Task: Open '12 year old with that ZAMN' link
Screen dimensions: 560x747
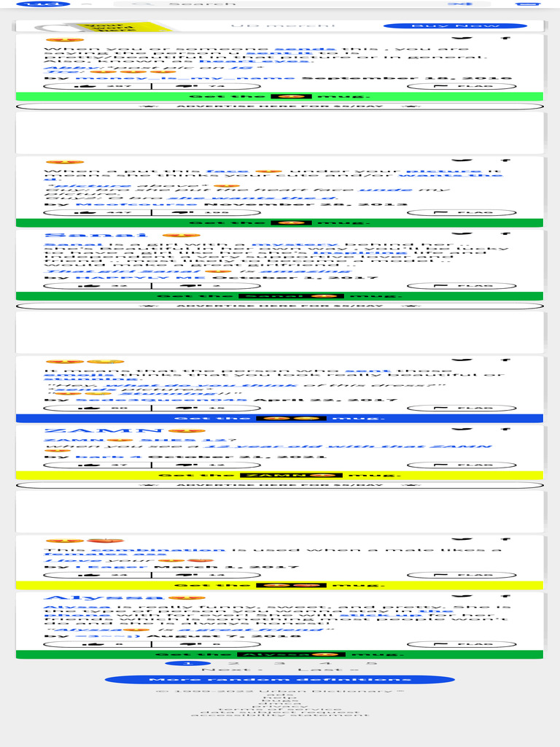Action: (x=348, y=446)
